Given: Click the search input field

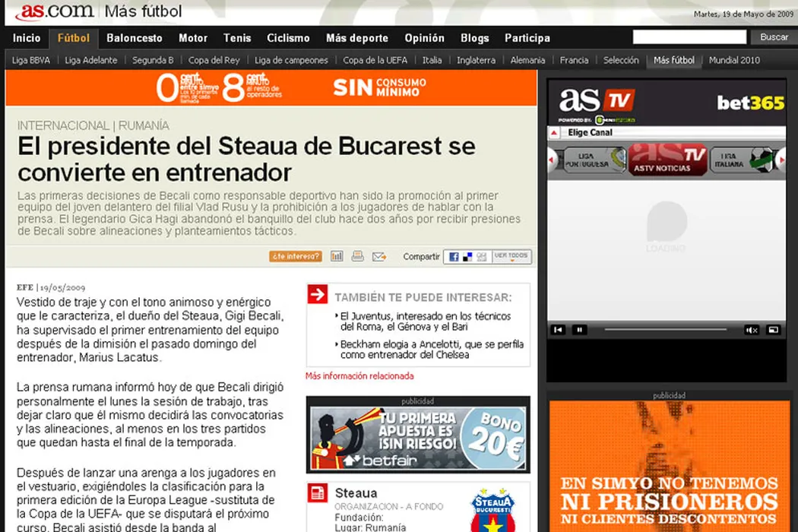Looking at the screenshot, I should (689, 37).
